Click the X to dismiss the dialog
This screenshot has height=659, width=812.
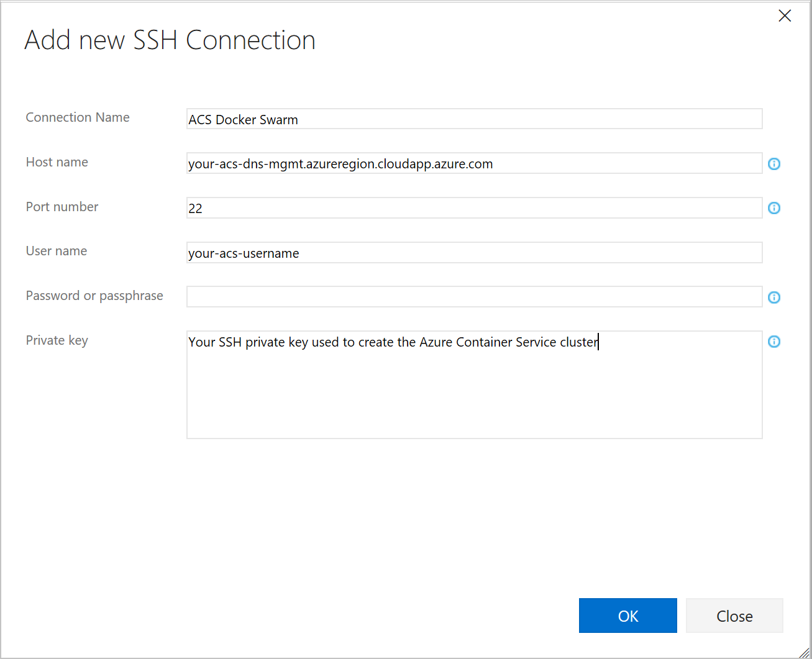click(784, 16)
